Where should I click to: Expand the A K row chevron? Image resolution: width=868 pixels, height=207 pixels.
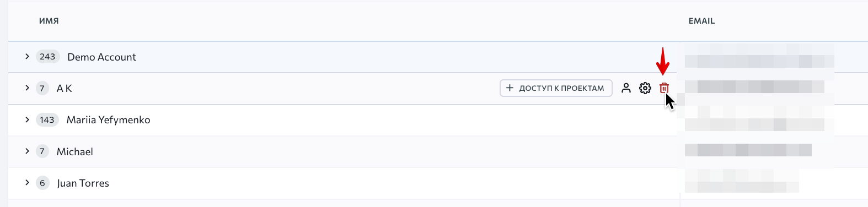tap(27, 88)
